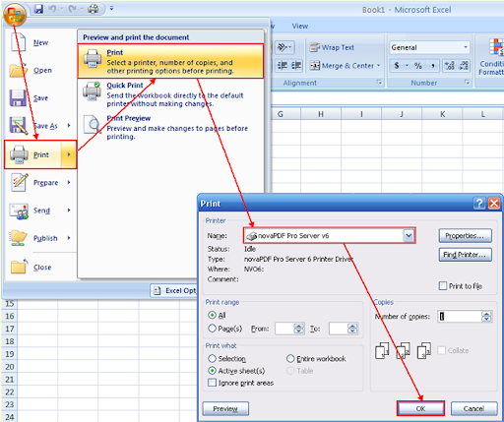This screenshot has height=422, width=504.
Task: Select the Page(s) print range radio
Action: [x=213, y=329]
